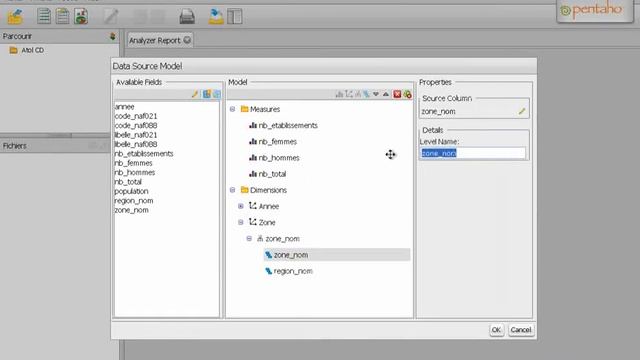Edit source column with the pencil icon

coord(522,111)
